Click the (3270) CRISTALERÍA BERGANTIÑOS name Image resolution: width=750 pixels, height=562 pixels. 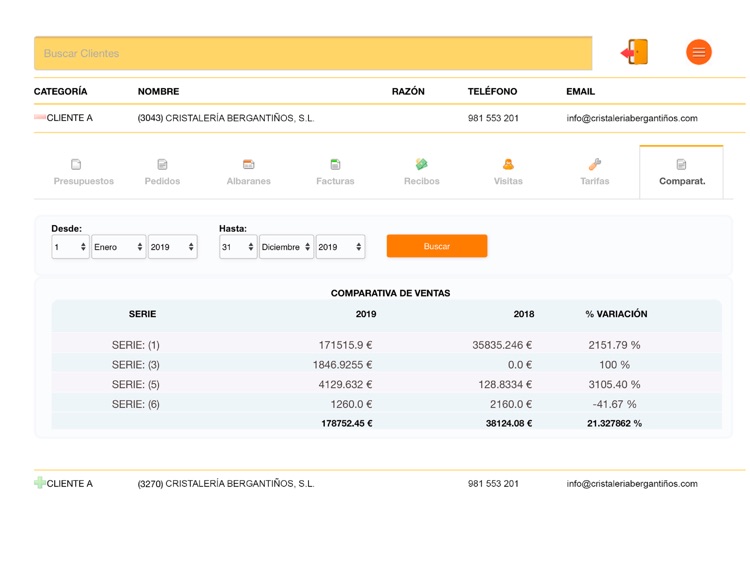pos(226,484)
